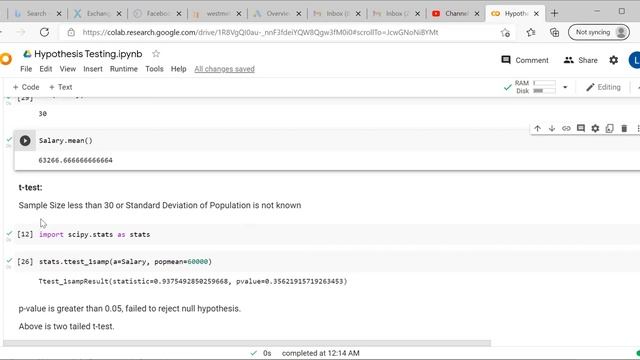The height and width of the screenshot is (360, 640).
Task: Open cell editor settings gear
Action: (595, 129)
